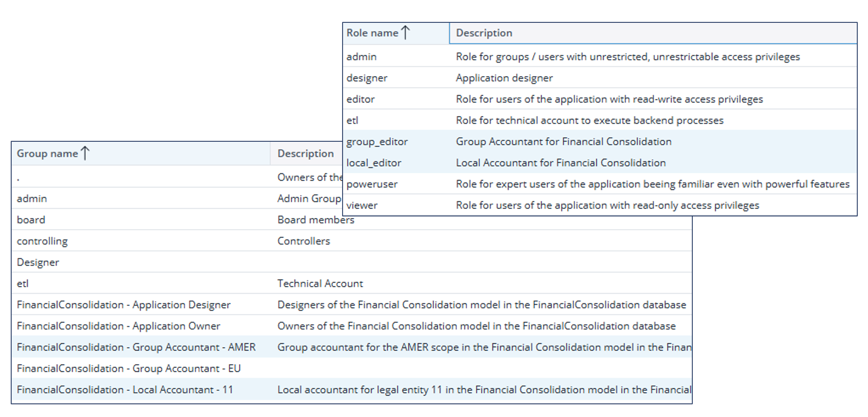Select the board group row
868x417 pixels.
[352, 219]
